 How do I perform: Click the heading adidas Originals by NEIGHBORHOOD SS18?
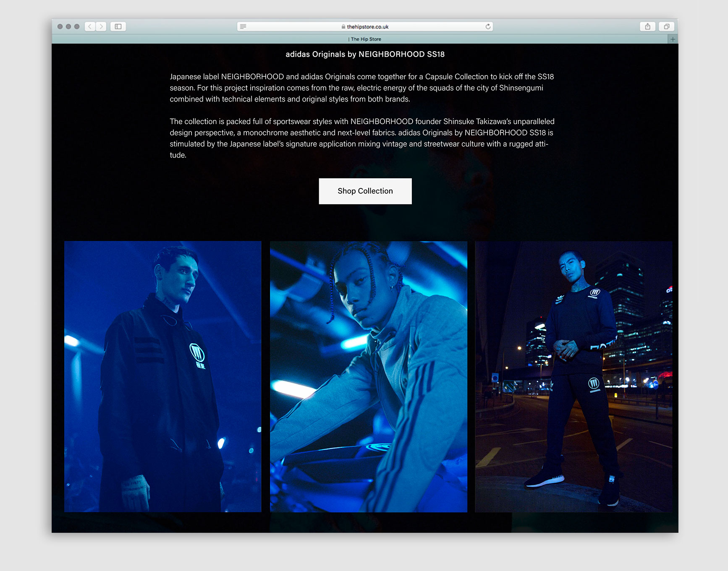[365, 54]
